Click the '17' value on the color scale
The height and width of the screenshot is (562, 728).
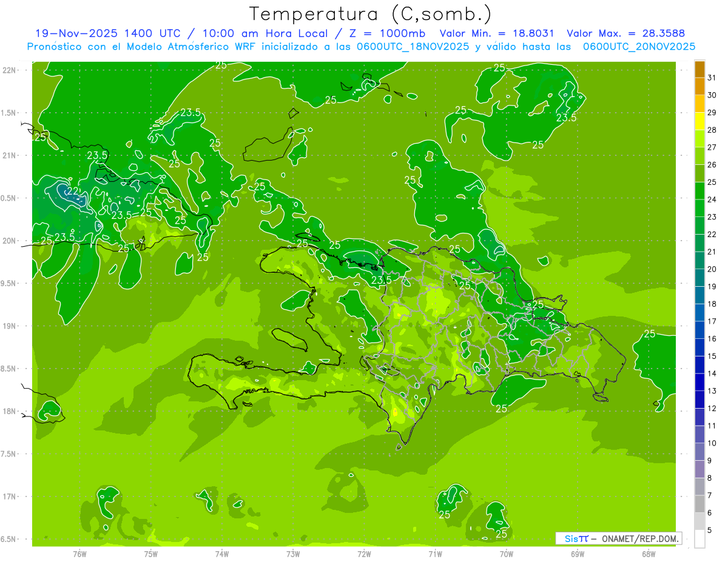(x=712, y=321)
